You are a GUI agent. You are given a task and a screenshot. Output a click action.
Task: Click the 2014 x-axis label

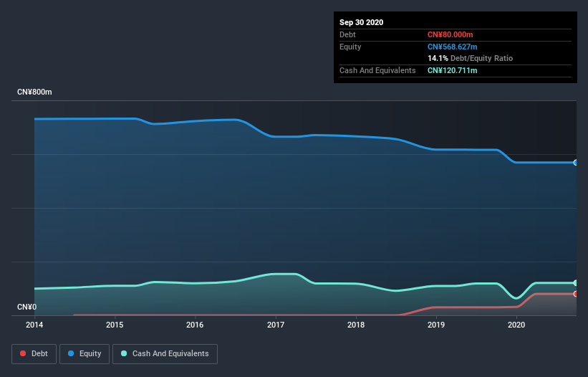(x=34, y=325)
